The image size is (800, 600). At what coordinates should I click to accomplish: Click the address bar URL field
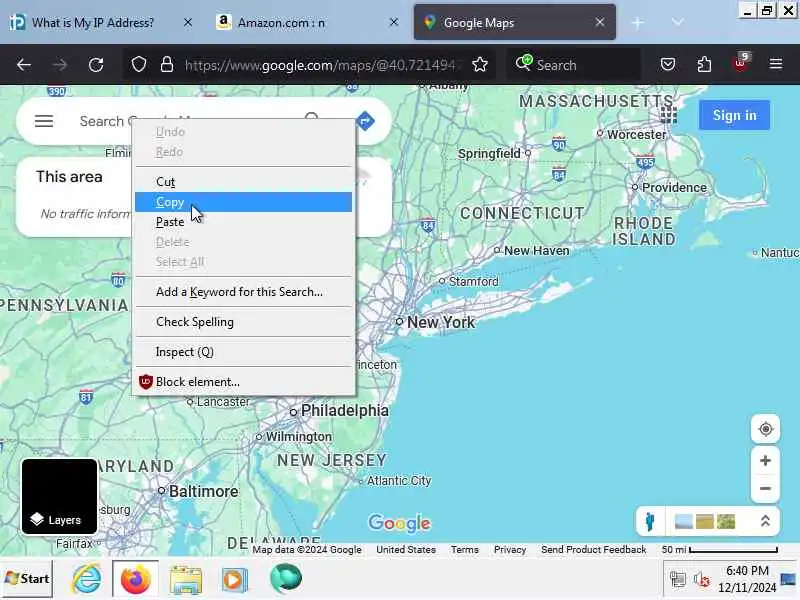pyautogui.click(x=321, y=65)
